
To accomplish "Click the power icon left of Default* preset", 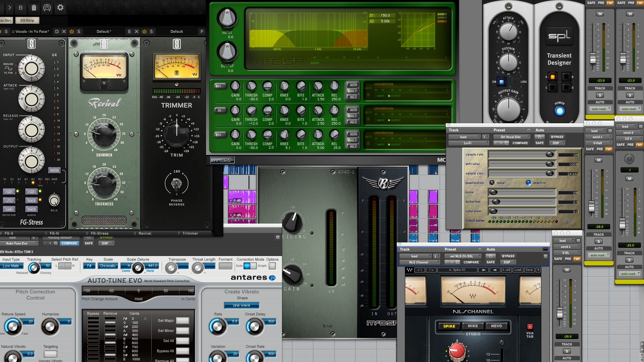I will (x=72, y=31).
